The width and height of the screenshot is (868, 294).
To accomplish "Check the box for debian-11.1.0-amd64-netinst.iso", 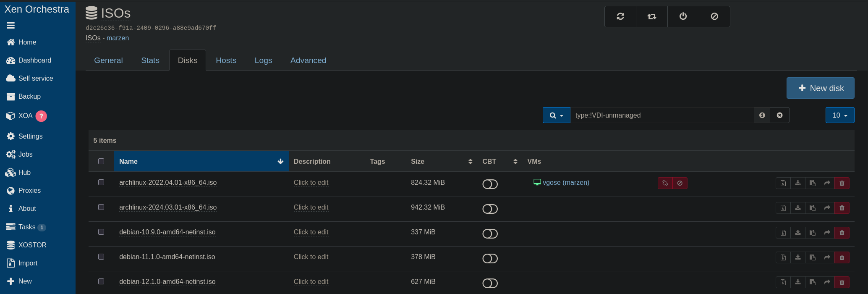I will 101,257.
